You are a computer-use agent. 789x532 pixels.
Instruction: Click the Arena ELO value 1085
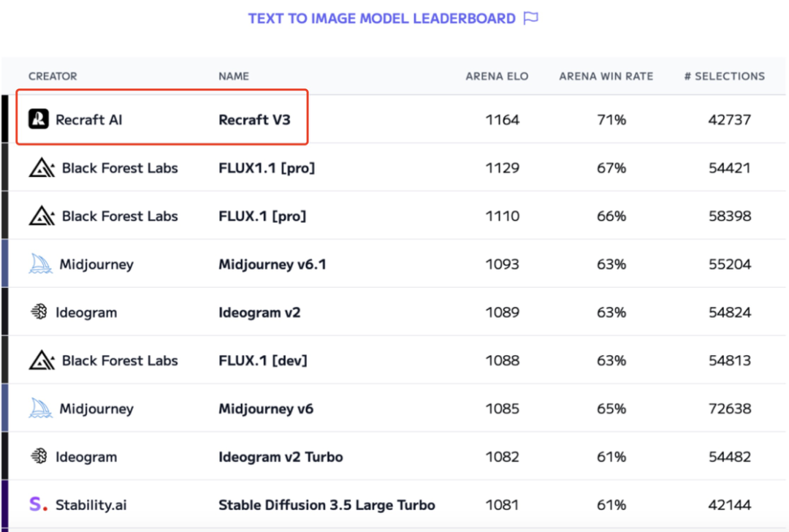tap(502, 408)
